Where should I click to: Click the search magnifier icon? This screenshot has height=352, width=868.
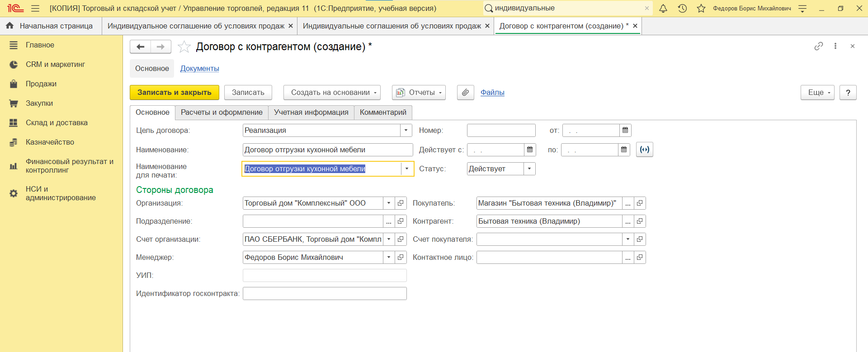tap(489, 8)
